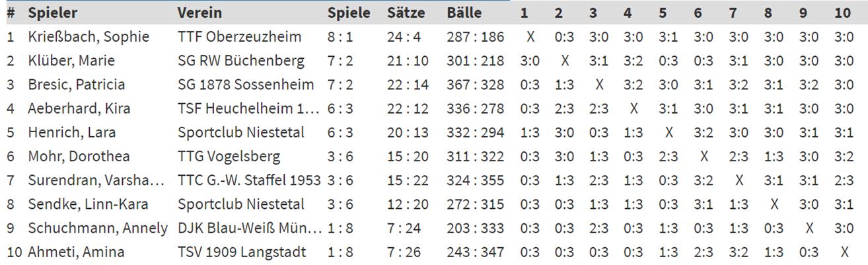Click the Sätze column header

pyautogui.click(x=406, y=13)
